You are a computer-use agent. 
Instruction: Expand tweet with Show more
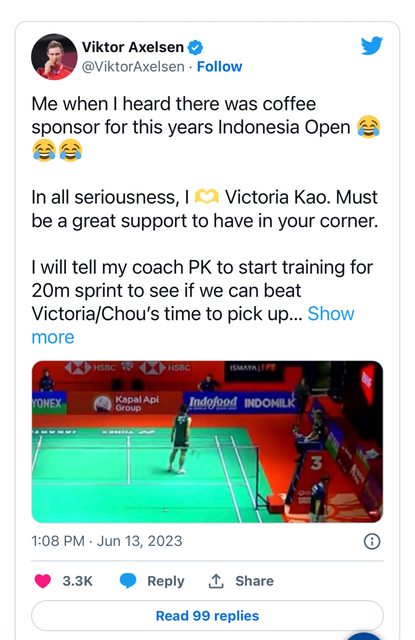[x=193, y=325]
